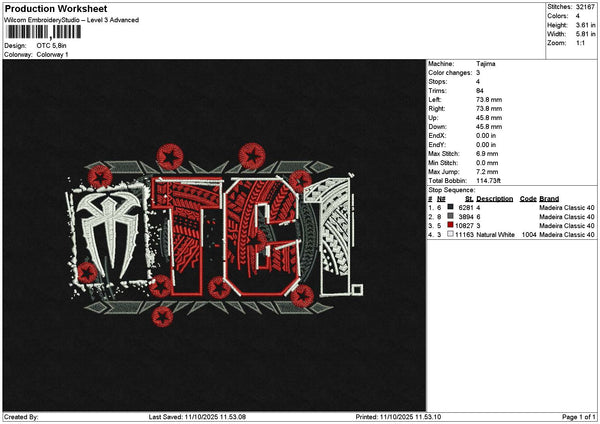The width and height of the screenshot is (600, 424).
Task: Select the Zoom value '1:1'
Action: pyautogui.click(x=580, y=43)
